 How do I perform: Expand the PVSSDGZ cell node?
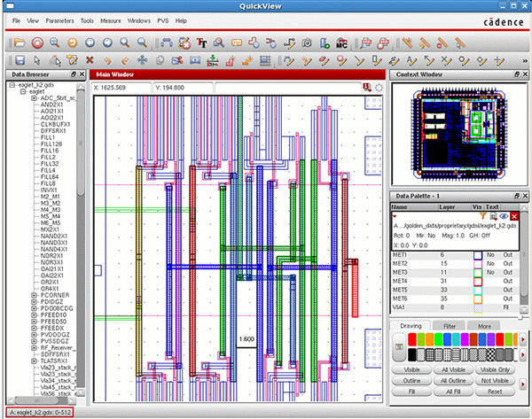pyautogui.click(x=34, y=341)
